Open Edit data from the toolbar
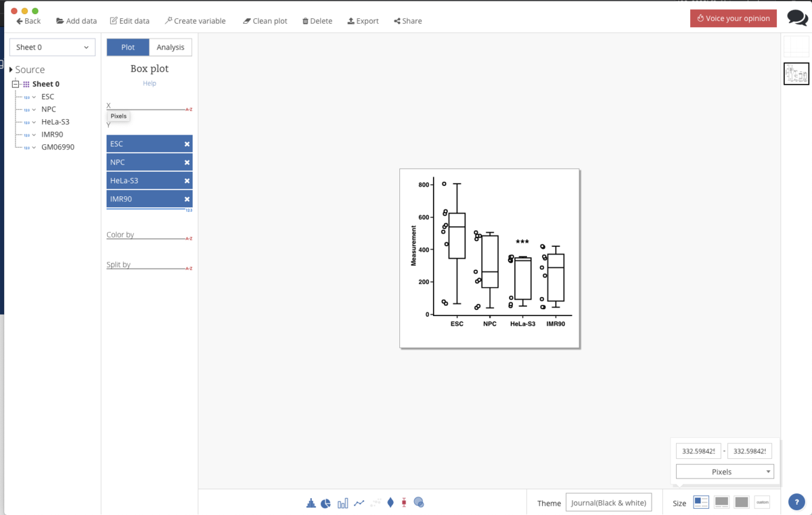This screenshot has height=515, width=812. 130,21
